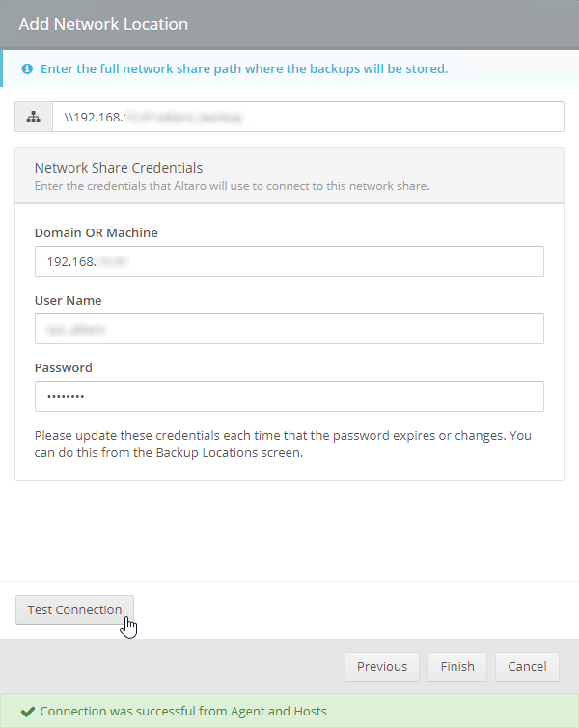
Task: Run the Test Connection button
Action: [x=75, y=609]
